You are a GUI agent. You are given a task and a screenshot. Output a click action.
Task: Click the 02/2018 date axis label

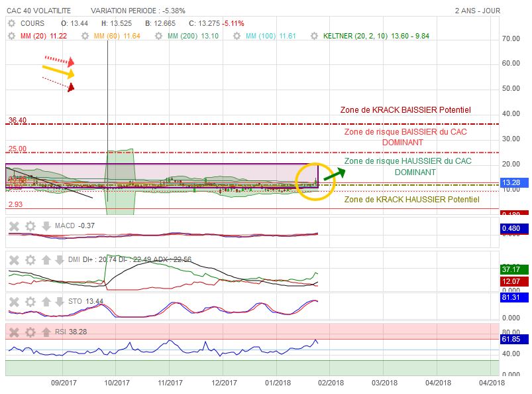click(331, 383)
